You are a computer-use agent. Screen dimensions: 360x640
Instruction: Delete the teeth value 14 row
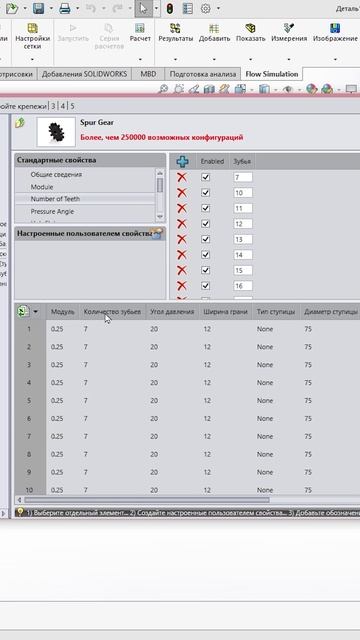(x=182, y=255)
